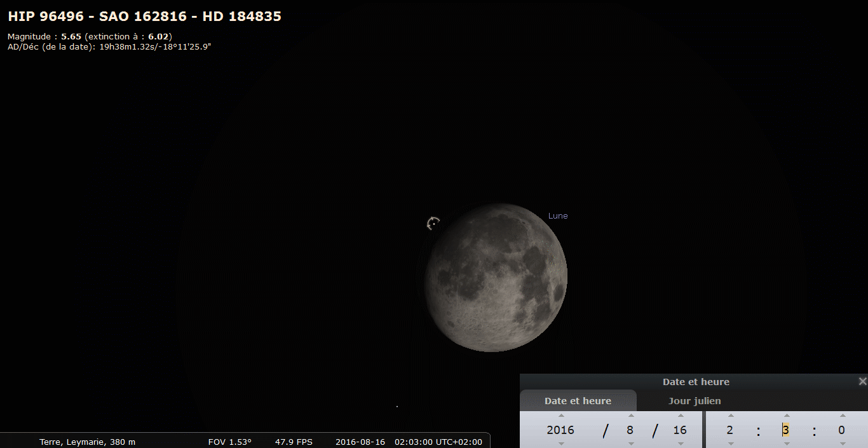Increment seconds with the up arrow
This screenshot has height=448, width=868.
coord(841,416)
